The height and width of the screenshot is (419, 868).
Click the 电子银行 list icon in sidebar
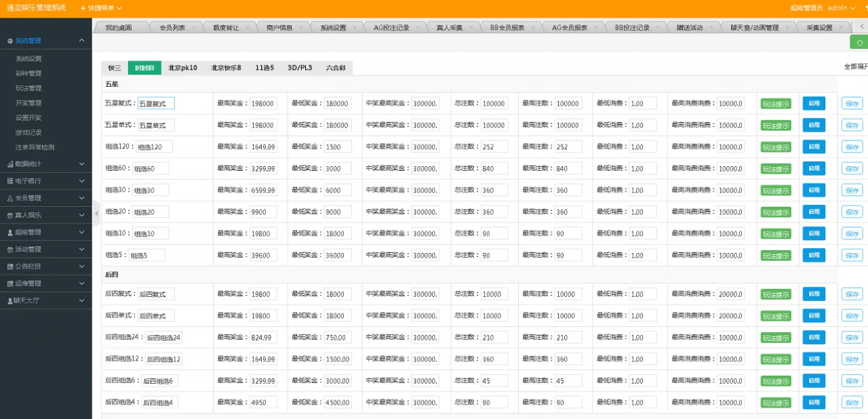click(10, 181)
